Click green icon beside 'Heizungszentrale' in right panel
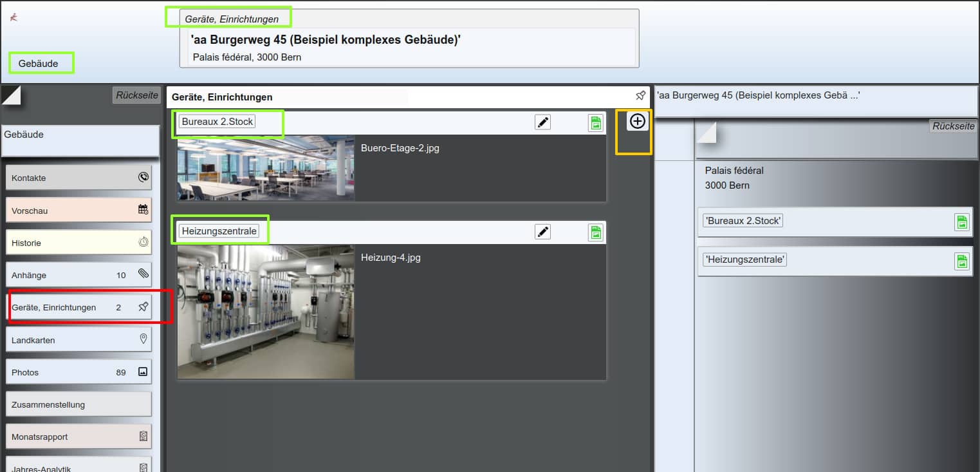 (961, 261)
